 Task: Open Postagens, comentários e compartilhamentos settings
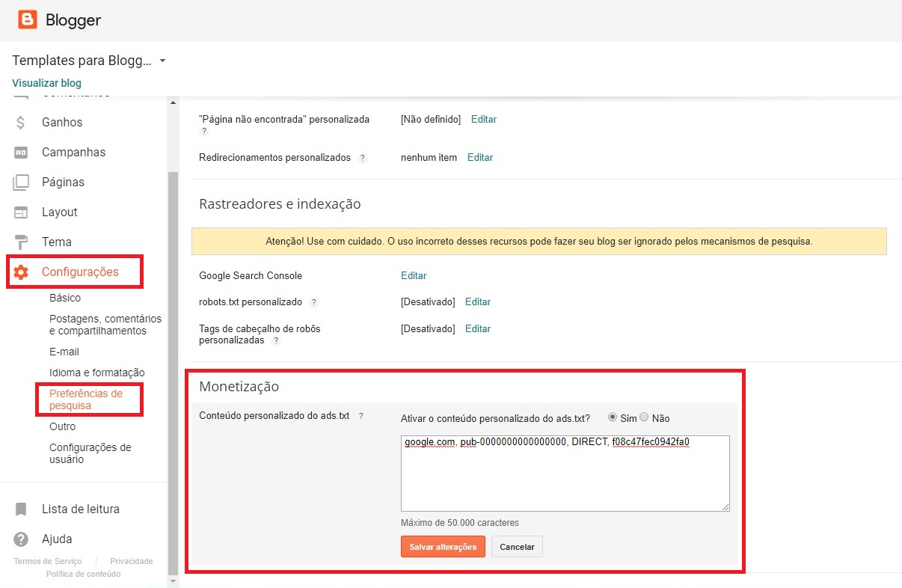click(105, 325)
